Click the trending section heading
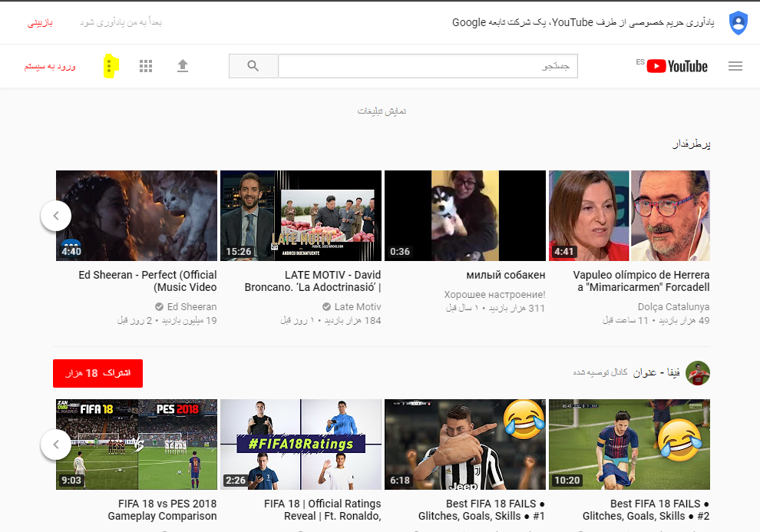Screen dimensions: 760x532 [691, 144]
